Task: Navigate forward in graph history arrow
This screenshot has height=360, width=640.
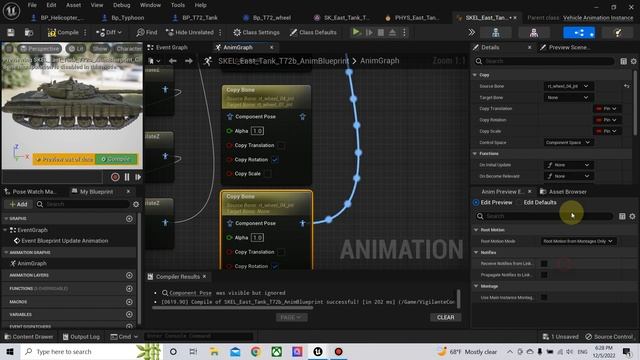Action: (x=189, y=61)
